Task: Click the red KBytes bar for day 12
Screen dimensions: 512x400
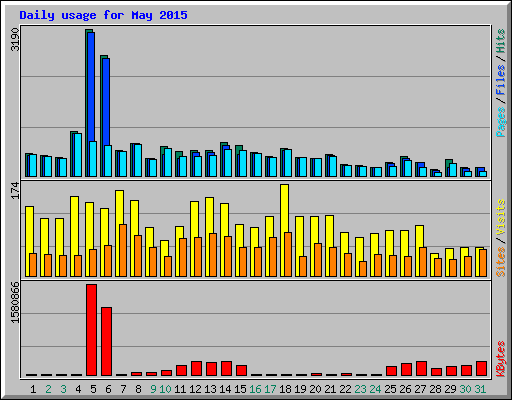Action: pos(196,369)
